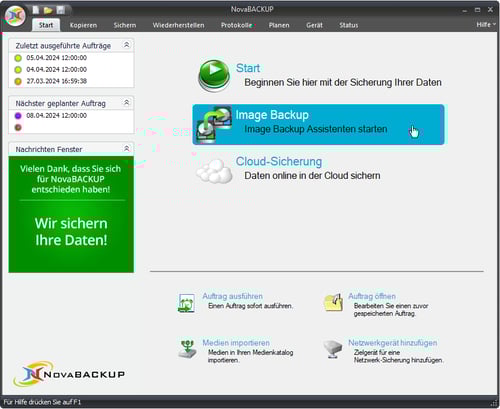
Task: Click the Netzwerkgerät hinzufügen link
Action: (x=393, y=343)
